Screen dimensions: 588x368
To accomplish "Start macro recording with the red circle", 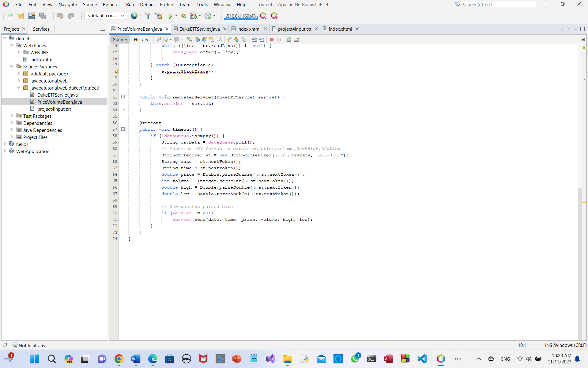I will 271,39.
